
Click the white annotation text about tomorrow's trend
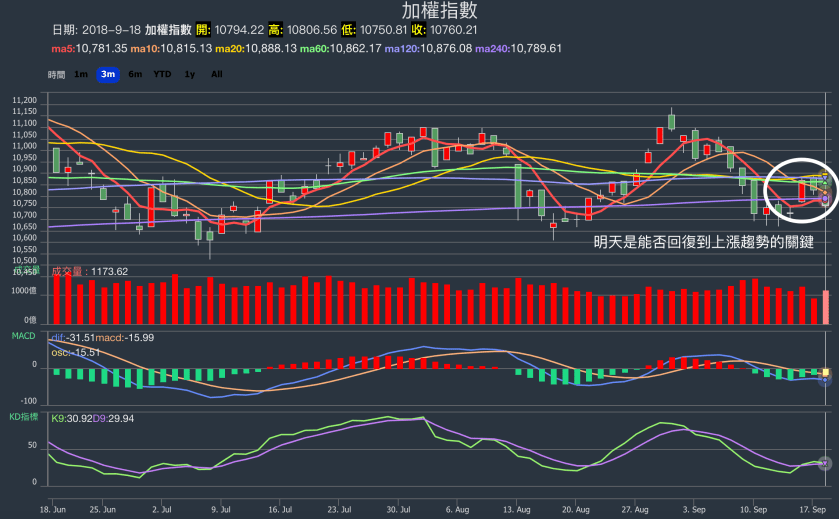click(703, 241)
